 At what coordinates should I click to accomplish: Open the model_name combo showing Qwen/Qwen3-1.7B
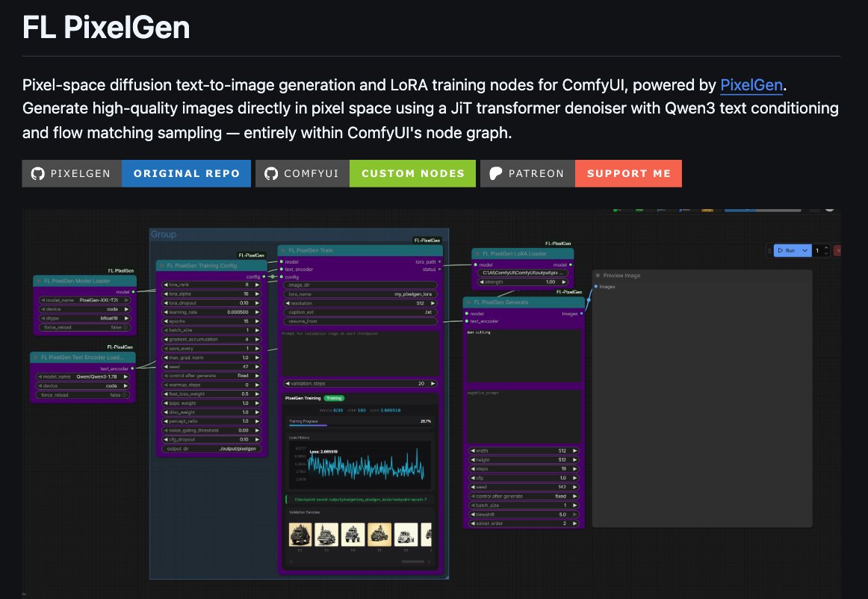(x=83, y=376)
